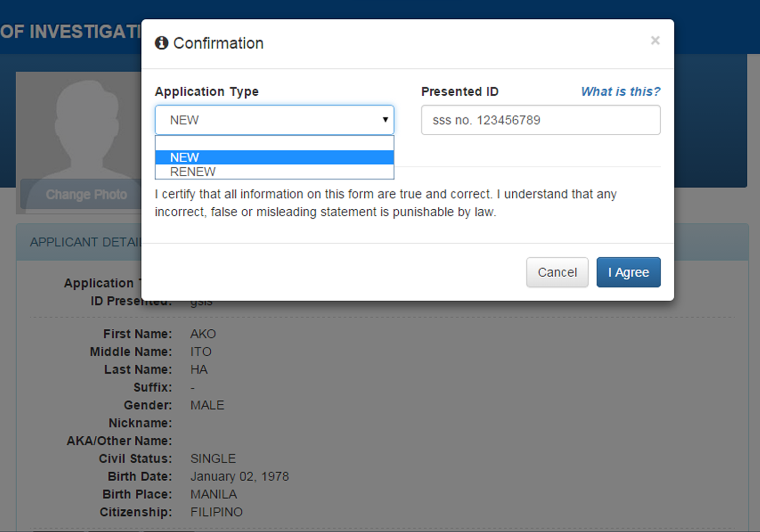Close the Confirmation dialog with the X

click(x=655, y=41)
